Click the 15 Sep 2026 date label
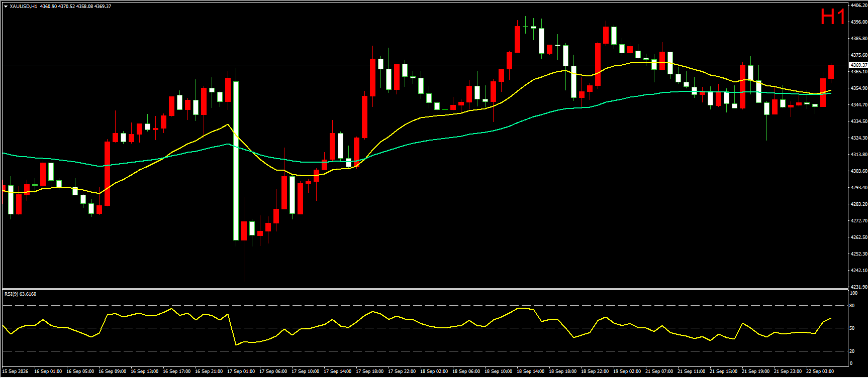The image size is (868, 378). point(16,371)
